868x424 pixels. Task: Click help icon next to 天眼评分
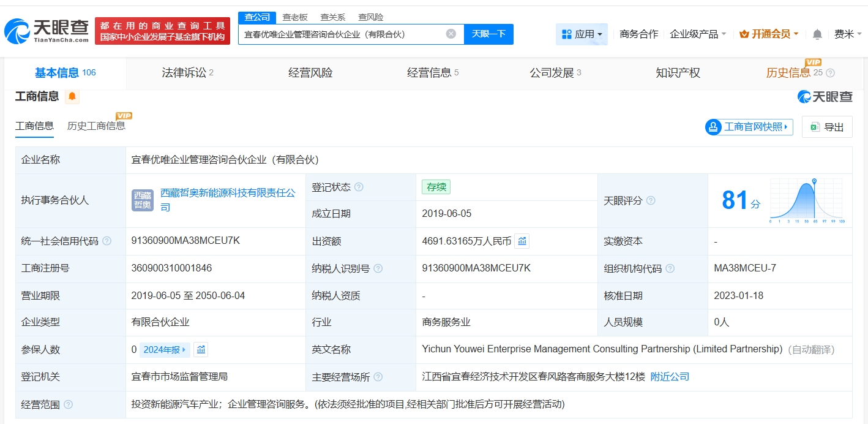(x=651, y=201)
